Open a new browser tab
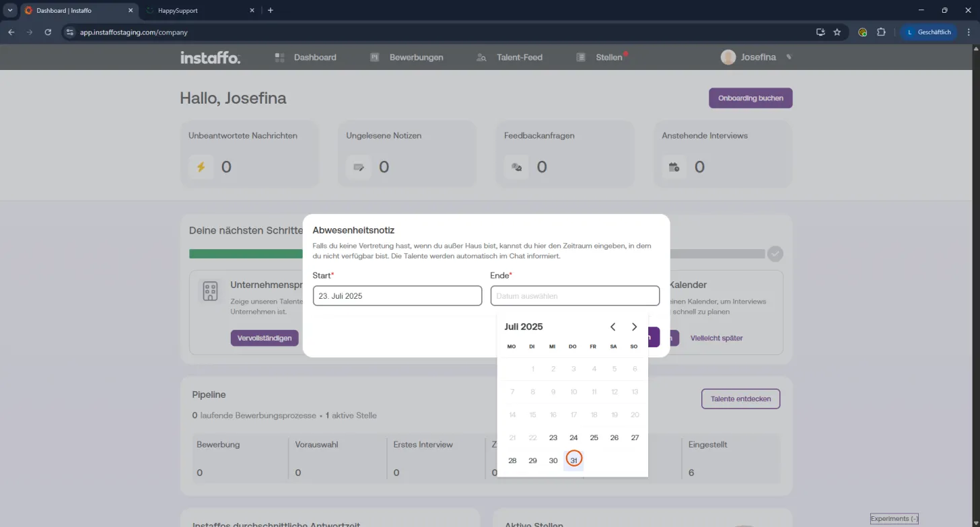Screen dimensions: 980x527 point(271,11)
